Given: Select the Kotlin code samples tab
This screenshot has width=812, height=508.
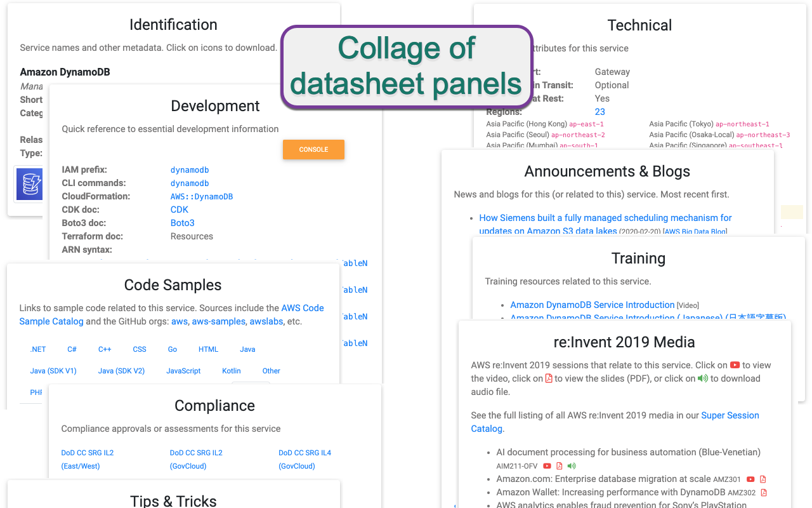Looking at the screenshot, I should coord(232,371).
